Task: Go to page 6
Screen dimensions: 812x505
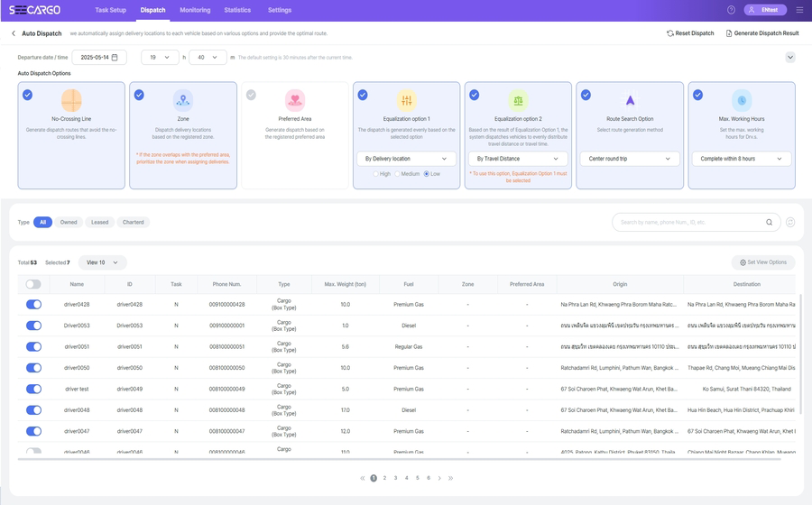Action: 429,478
